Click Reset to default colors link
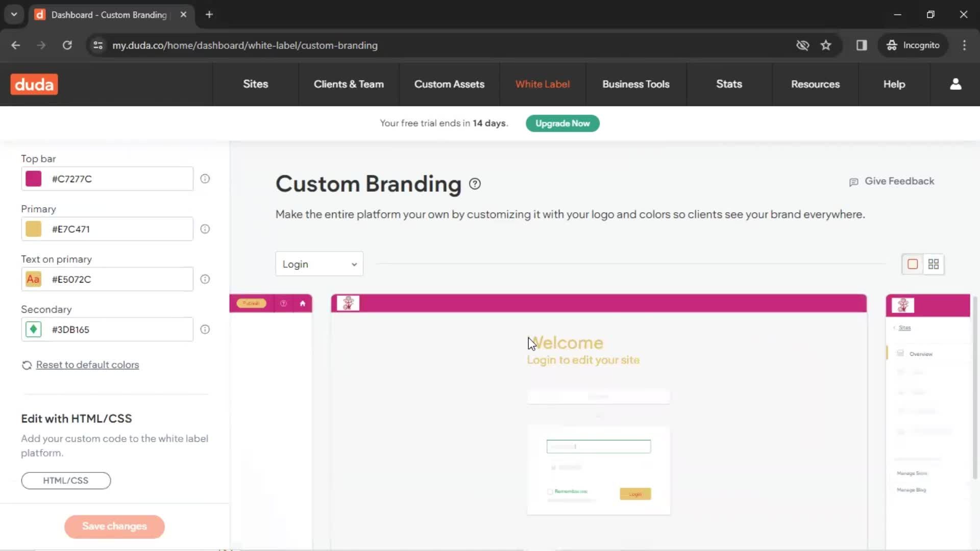This screenshot has width=980, height=551. (87, 365)
